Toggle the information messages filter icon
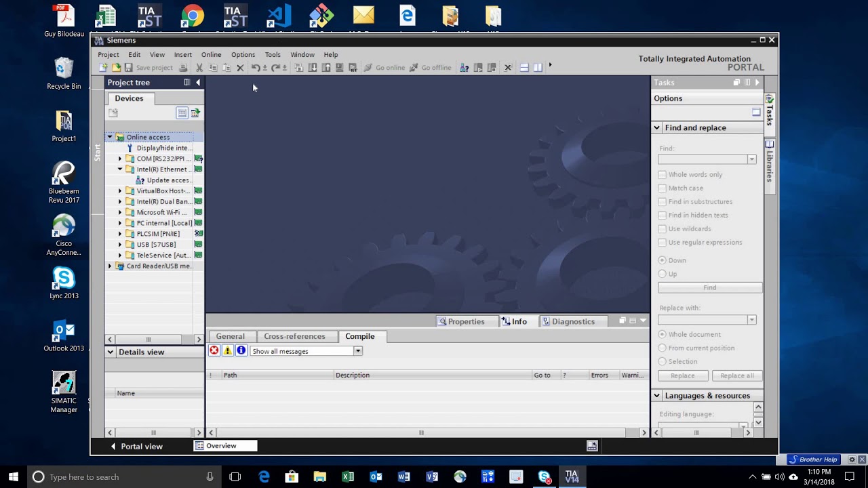This screenshot has height=488, width=868. click(x=241, y=350)
